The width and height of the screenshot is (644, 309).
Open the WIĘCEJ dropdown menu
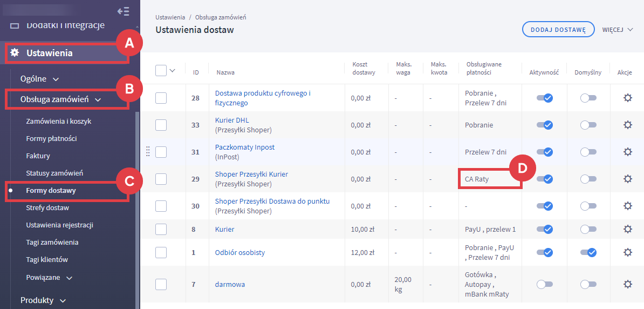click(617, 30)
